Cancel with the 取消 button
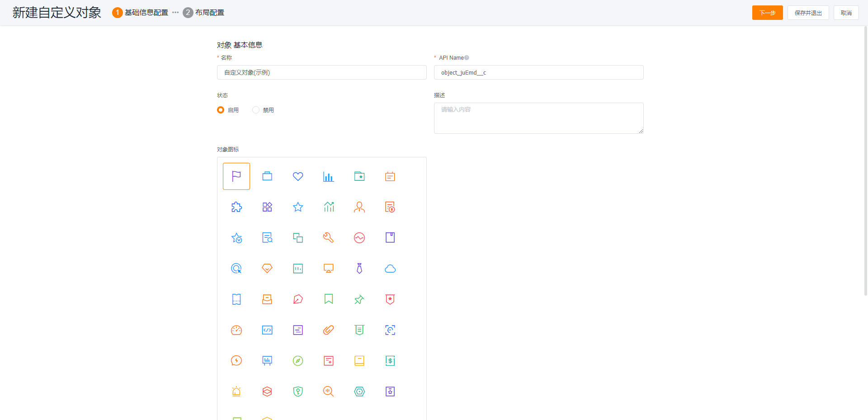868x420 pixels. click(846, 13)
